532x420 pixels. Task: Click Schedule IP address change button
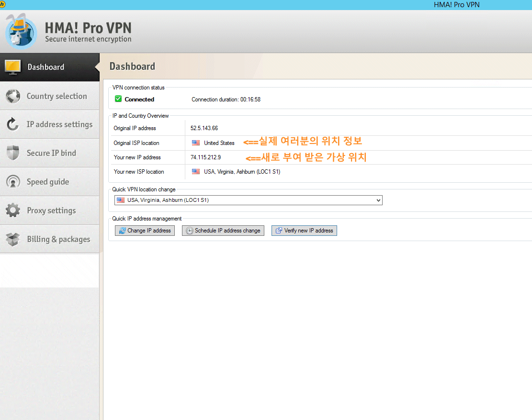223,231
